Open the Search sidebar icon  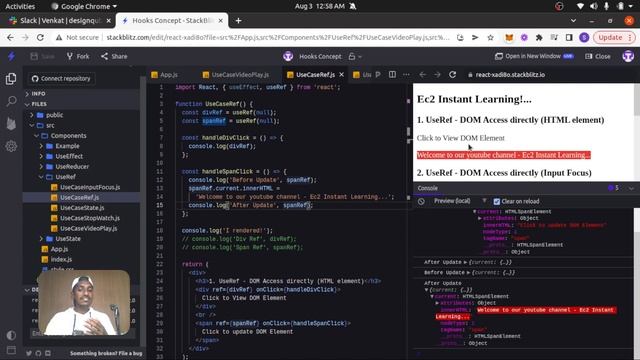11,101
